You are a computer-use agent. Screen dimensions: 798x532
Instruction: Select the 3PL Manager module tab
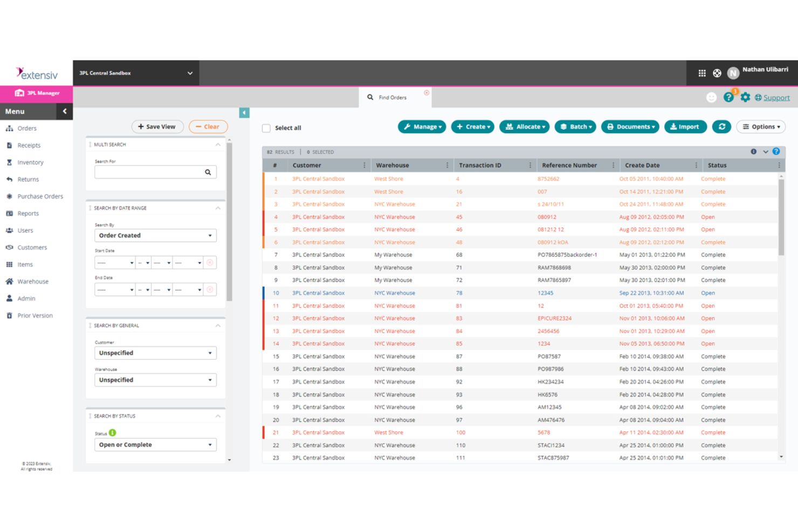coord(37,93)
